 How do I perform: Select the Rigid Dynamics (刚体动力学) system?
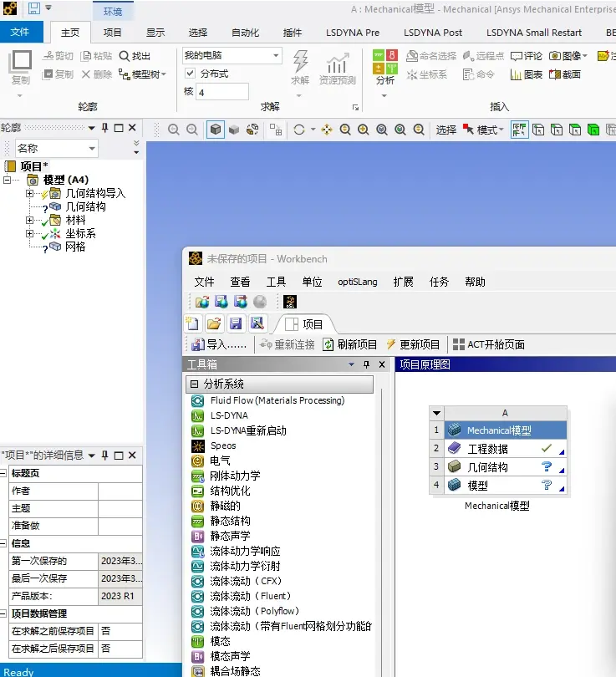click(x=235, y=476)
